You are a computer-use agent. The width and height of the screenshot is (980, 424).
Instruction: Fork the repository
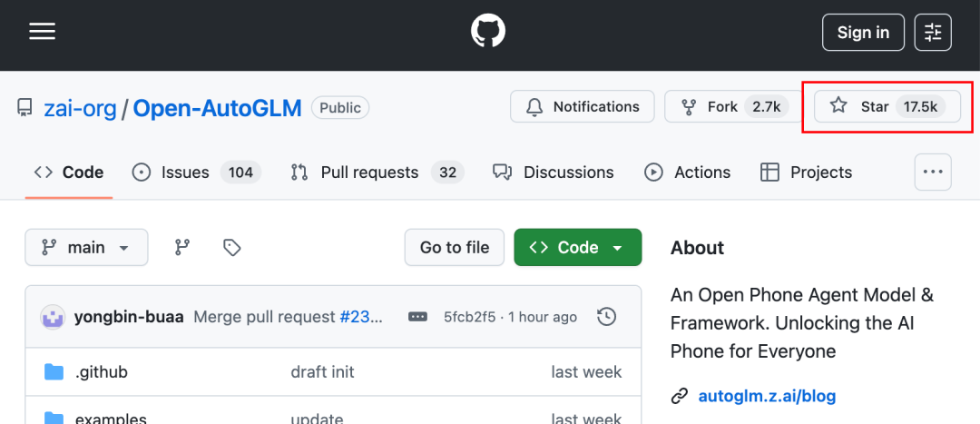tap(734, 106)
